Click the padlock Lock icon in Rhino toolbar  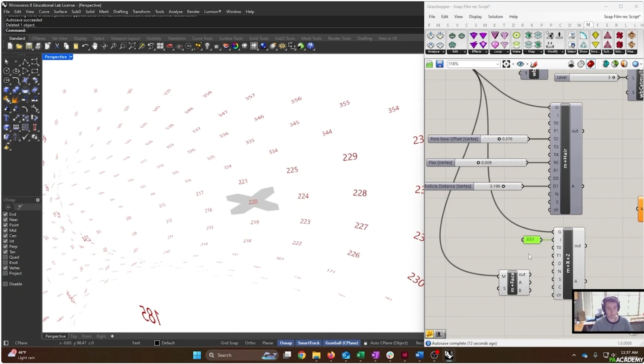[217, 46]
